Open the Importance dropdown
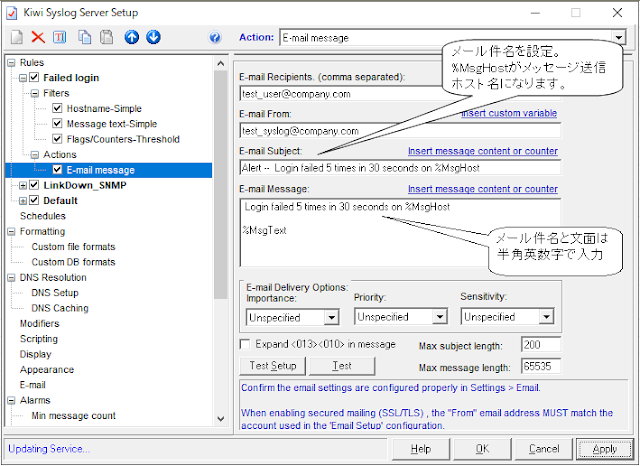 coord(332,317)
